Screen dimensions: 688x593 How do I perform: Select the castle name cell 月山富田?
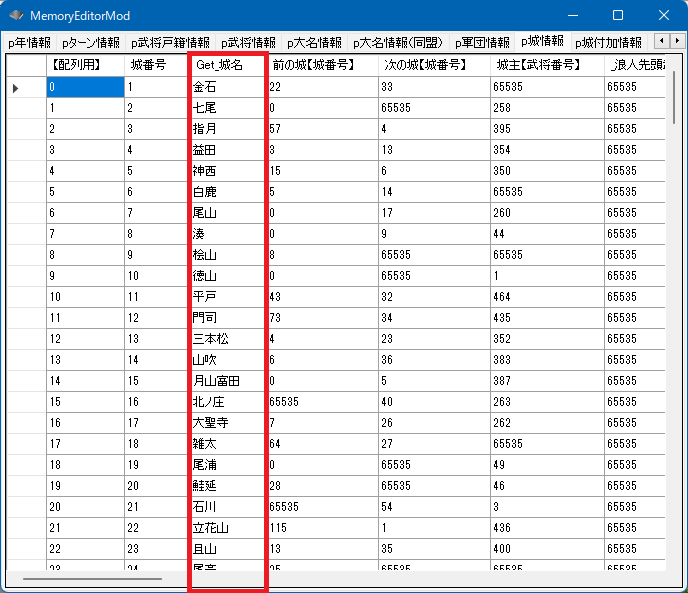(226, 381)
